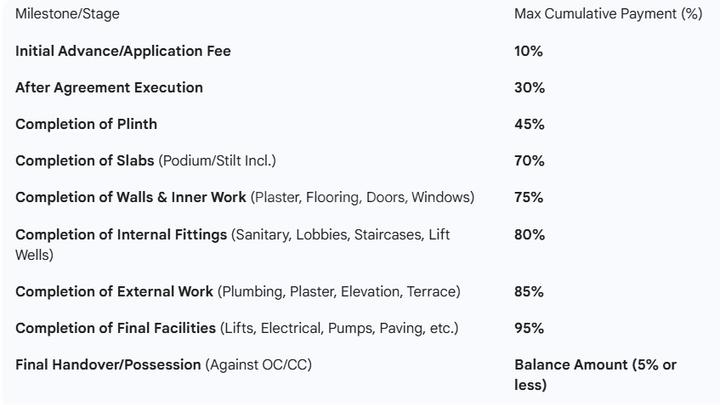Viewport: 720px width, 405px height.
Task: Click the 10% payment value
Action: point(529,51)
